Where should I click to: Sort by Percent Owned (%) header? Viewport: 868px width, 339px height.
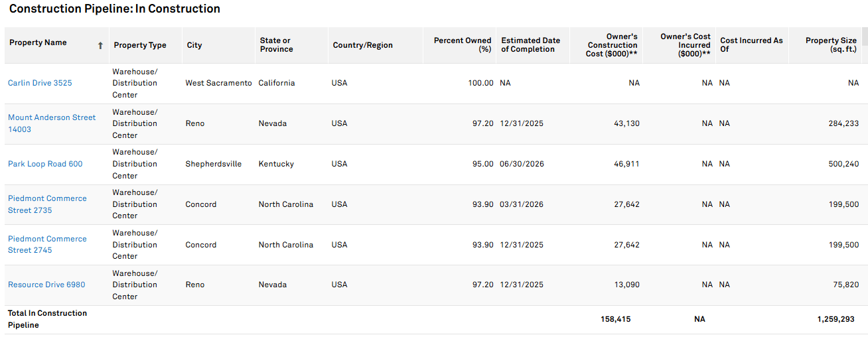tap(463, 45)
